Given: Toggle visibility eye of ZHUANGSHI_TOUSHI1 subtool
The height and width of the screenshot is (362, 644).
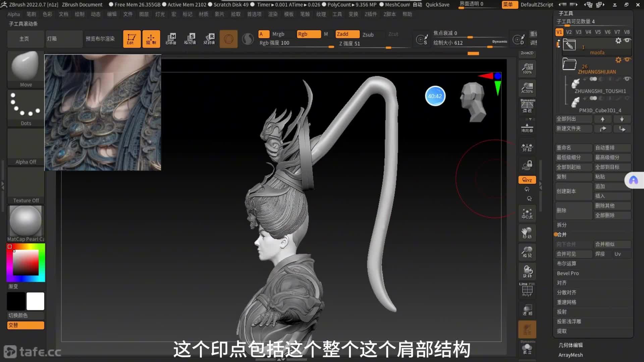Looking at the screenshot, I should pyautogui.click(x=627, y=79).
